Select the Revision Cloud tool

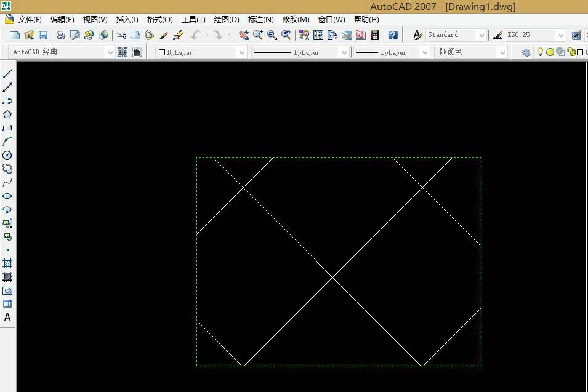pyautogui.click(x=7, y=169)
